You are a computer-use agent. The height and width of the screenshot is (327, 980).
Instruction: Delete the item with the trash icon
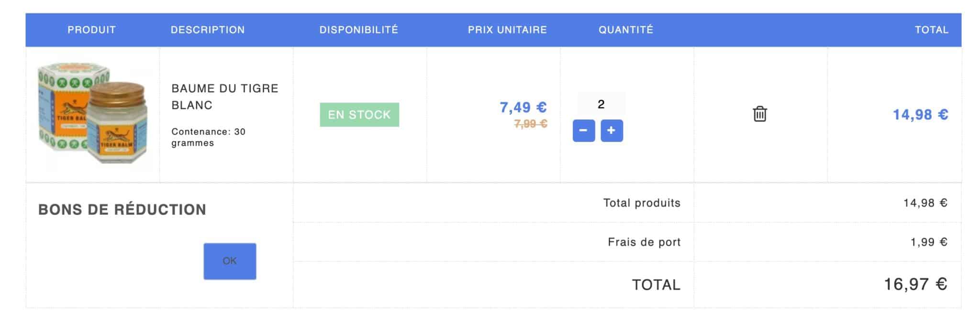pyautogui.click(x=759, y=114)
